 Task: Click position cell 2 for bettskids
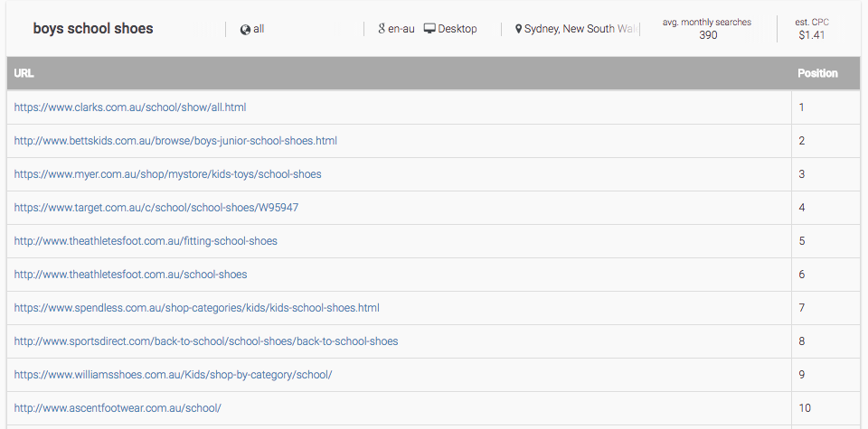(x=826, y=140)
